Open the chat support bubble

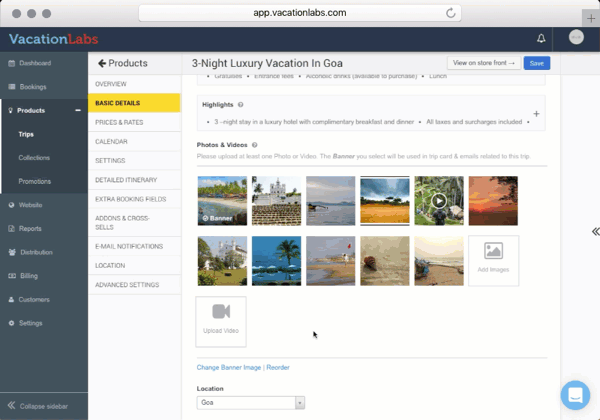coord(576,396)
